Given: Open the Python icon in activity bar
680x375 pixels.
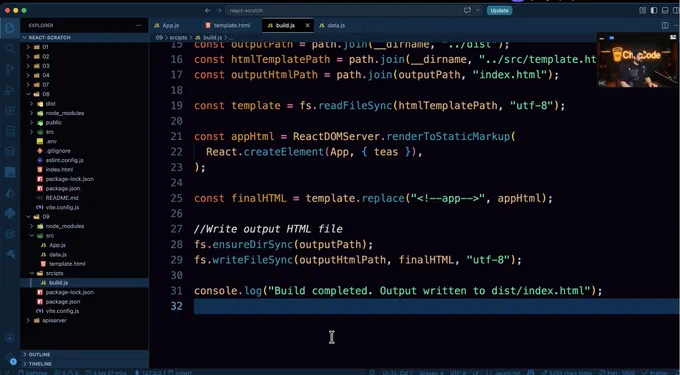Looking at the screenshot, I should tap(10, 213).
